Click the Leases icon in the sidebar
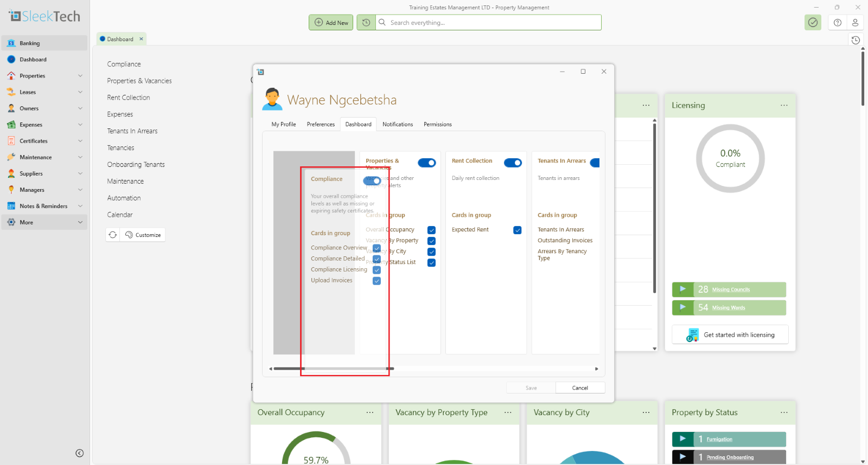 pyautogui.click(x=11, y=92)
